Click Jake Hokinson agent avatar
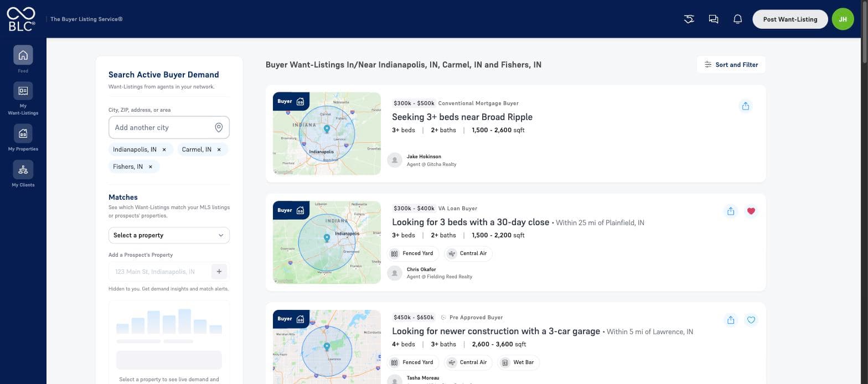The height and width of the screenshot is (384, 868). coord(395,160)
